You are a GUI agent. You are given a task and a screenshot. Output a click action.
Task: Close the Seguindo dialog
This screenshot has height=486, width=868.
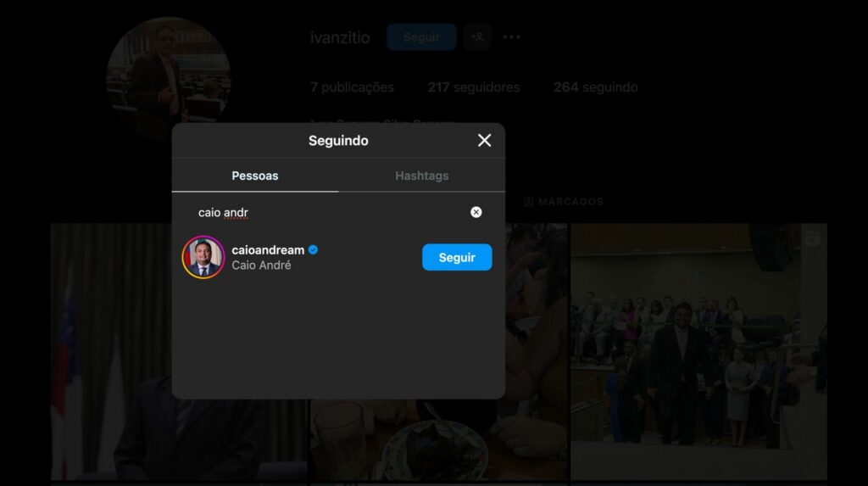[484, 141]
